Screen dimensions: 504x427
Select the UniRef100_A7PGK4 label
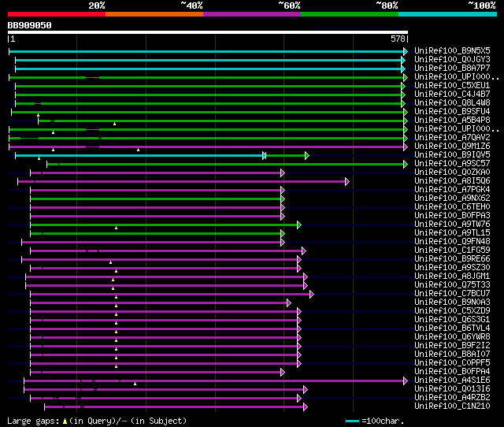pos(452,190)
